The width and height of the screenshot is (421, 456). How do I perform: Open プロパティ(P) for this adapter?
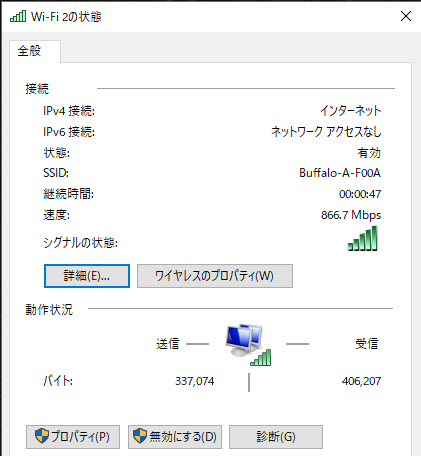click(73, 437)
